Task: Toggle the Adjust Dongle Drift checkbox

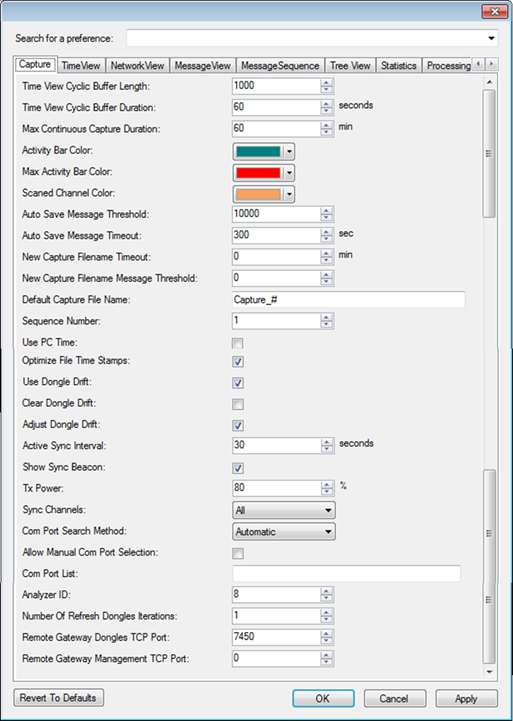Action: 238,426
